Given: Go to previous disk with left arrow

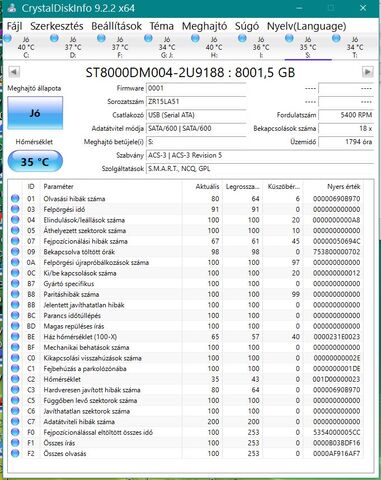Looking at the screenshot, I should 14,72.
